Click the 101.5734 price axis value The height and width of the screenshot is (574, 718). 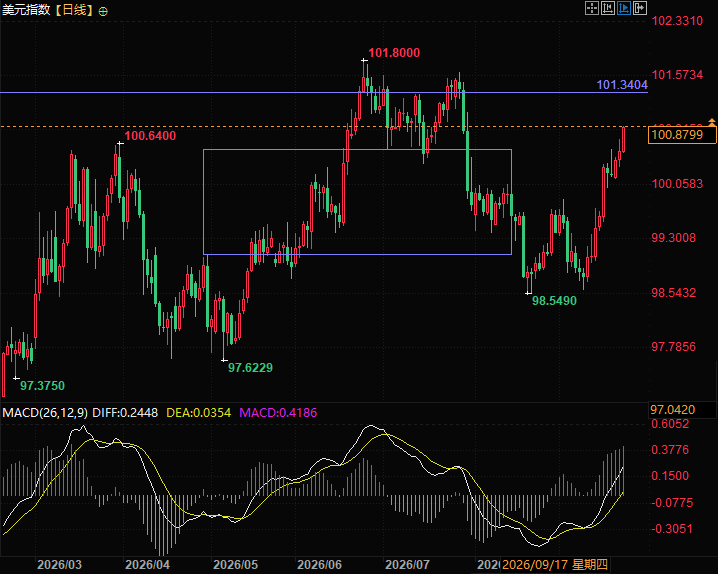coord(677,75)
